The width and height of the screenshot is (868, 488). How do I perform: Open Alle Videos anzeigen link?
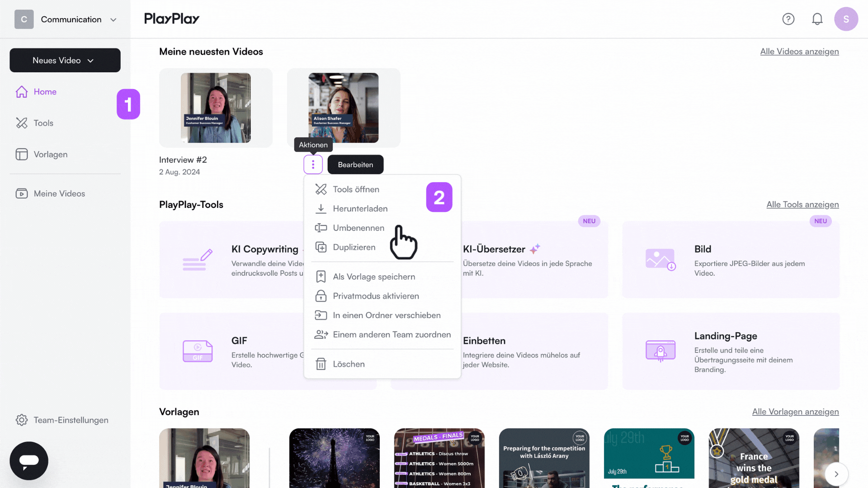[x=799, y=52]
